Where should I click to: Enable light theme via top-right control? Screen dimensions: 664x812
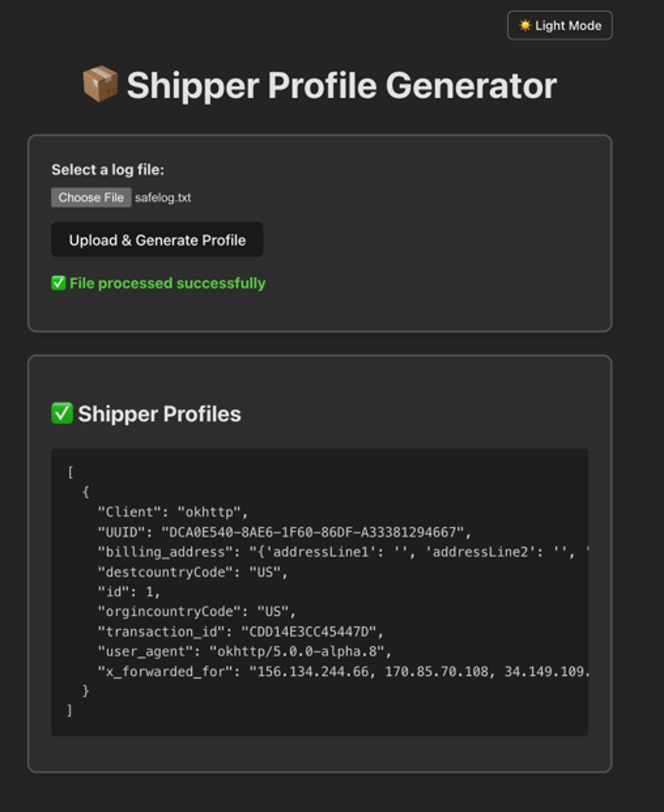click(560, 25)
